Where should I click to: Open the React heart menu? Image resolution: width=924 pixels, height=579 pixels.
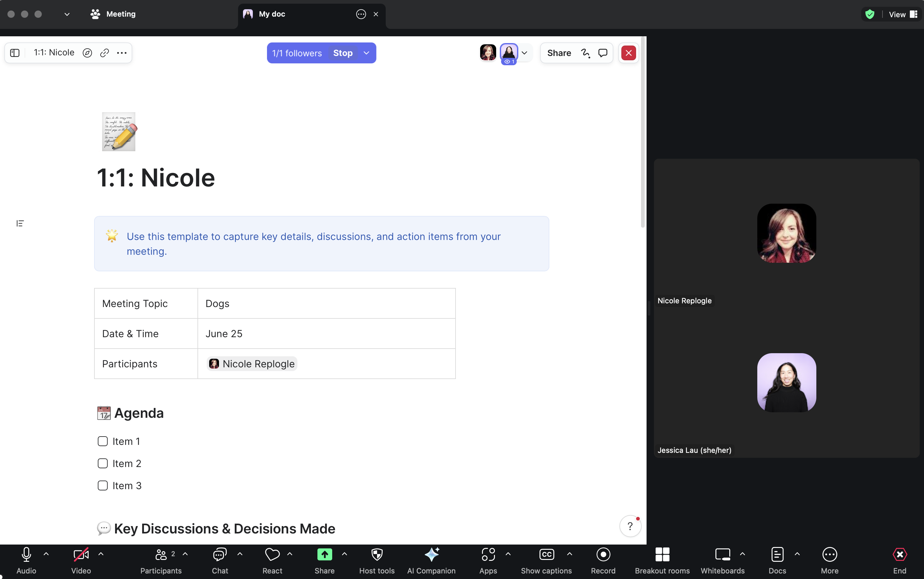(273, 561)
